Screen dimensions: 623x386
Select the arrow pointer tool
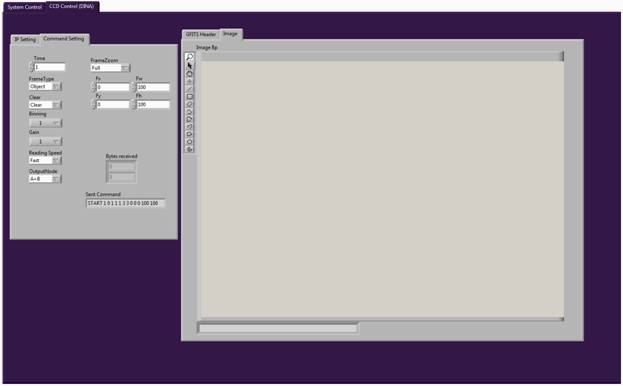pyautogui.click(x=190, y=66)
